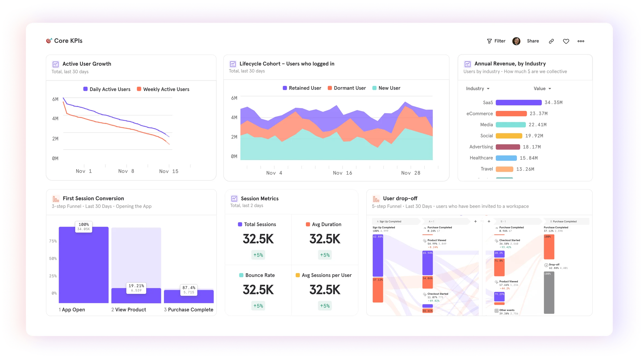Click the Core KPIs target emoji icon

(x=49, y=40)
